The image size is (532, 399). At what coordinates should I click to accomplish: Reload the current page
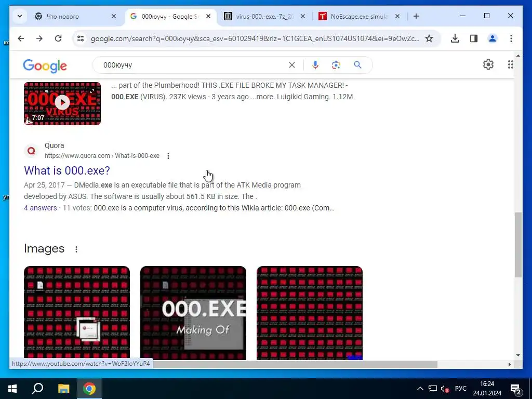coord(58,38)
